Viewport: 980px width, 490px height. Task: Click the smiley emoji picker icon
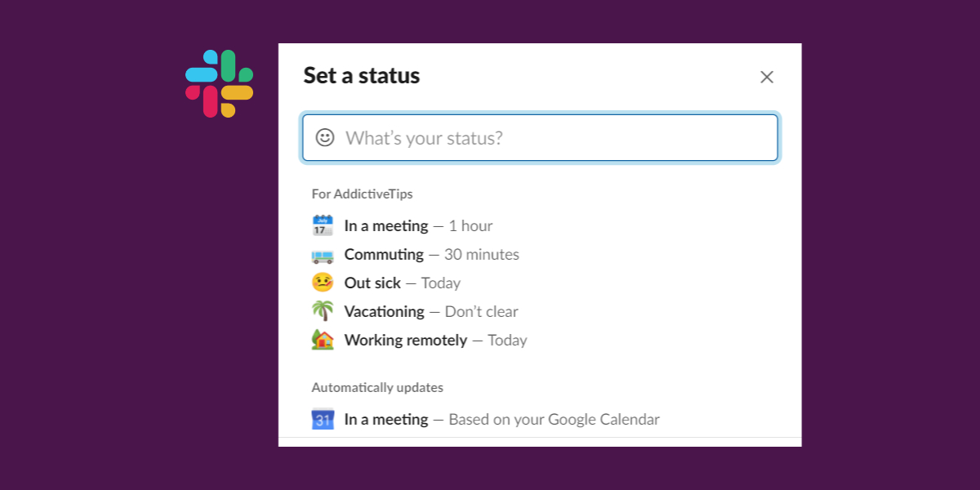click(325, 137)
